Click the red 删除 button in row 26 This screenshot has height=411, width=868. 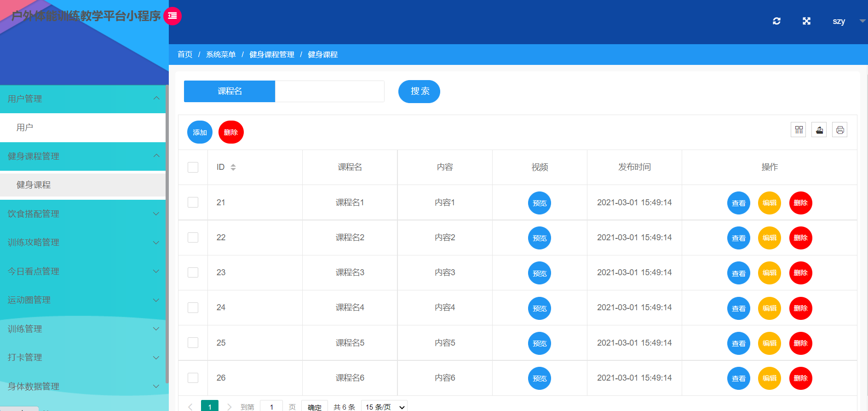click(801, 378)
